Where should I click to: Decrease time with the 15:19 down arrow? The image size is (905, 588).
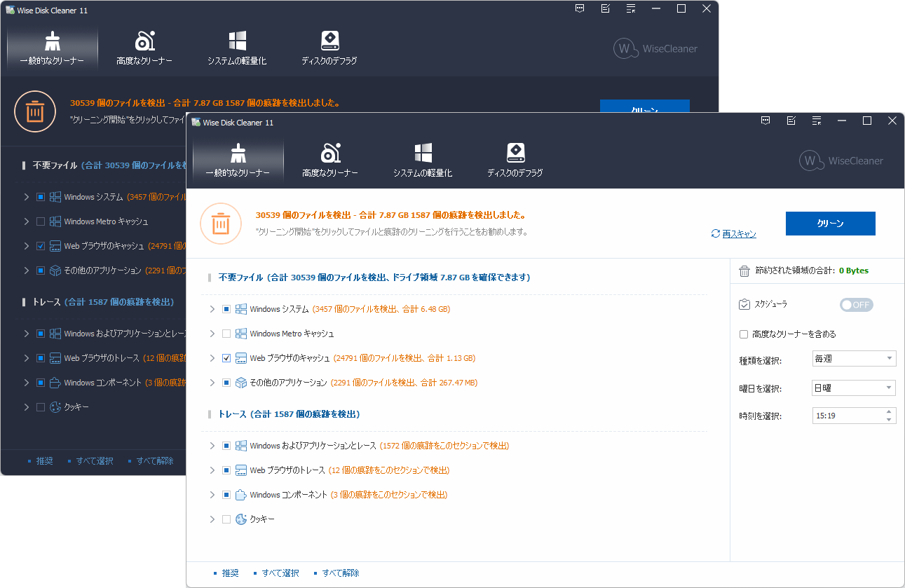pos(890,420)
